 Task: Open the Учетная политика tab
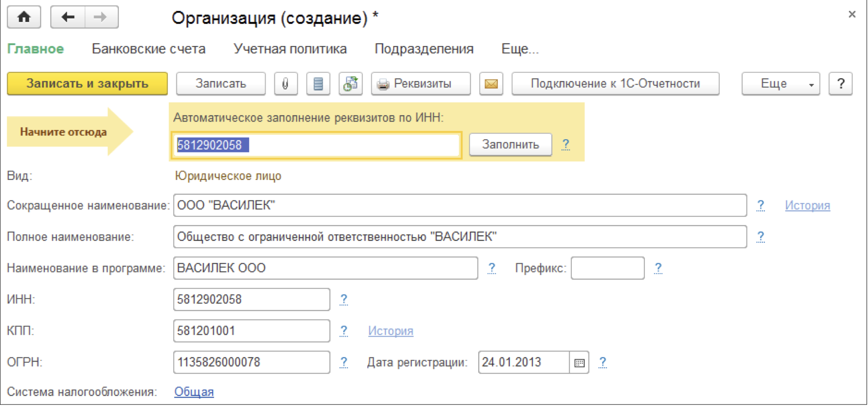click(x=290, y=49)
